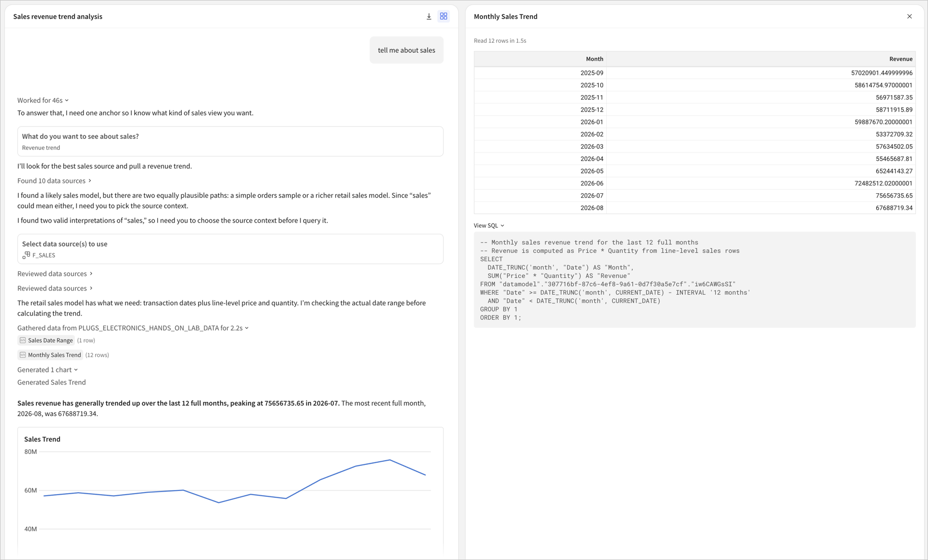The height and width of the screenshot is (560, 928).
Task: Select the 2026-07 month cell
Action: pos(540,195)
